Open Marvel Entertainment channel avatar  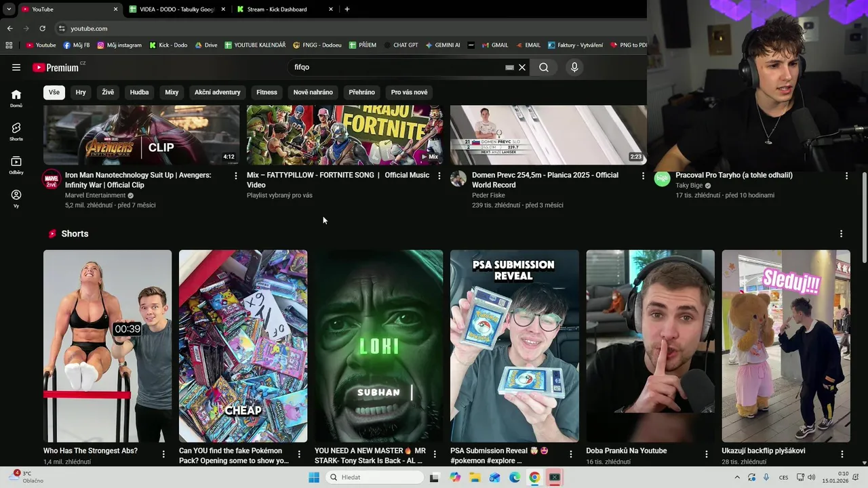click(52, 180)
